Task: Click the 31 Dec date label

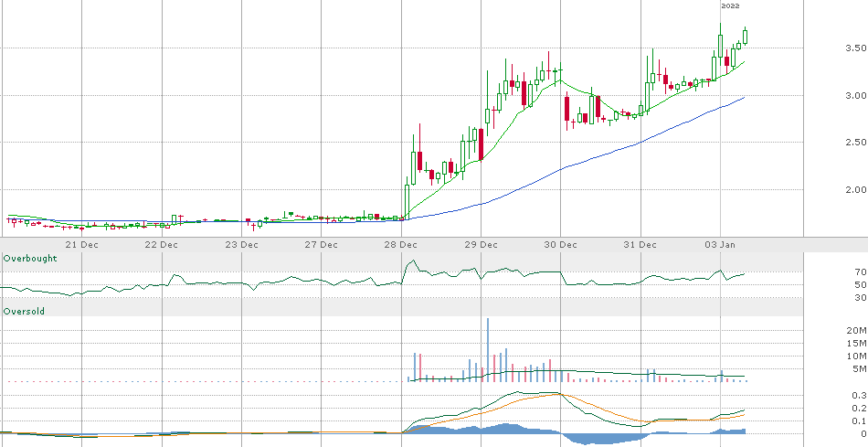Action: click(x=640, y=244)
